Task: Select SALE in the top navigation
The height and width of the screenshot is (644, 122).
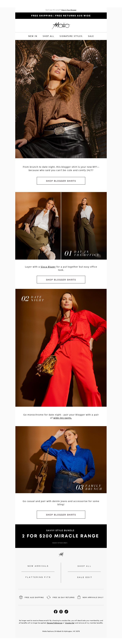Action: (x=91, y=36)
